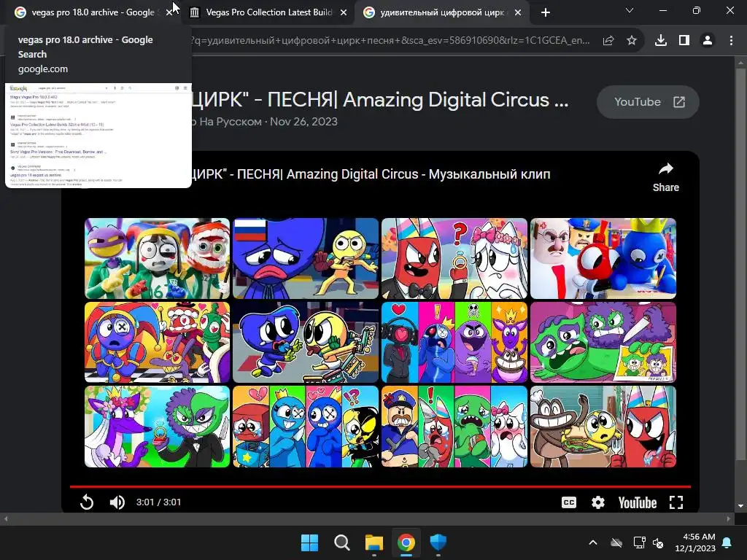Viewport: 747px width, 560px height.
Task: Select the wedding ring purple fox thumbnail
Action: (x=158, y=427)
